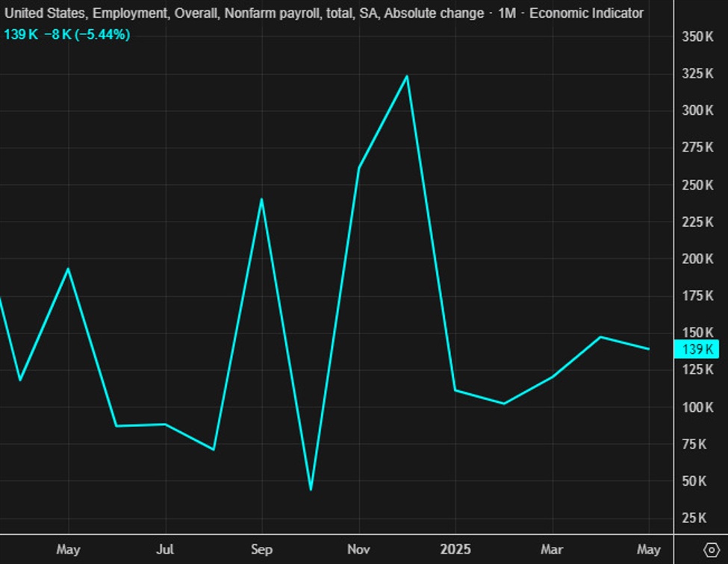Click the Jul label on the time axis

pyautogui.click(x=165, y=550)
